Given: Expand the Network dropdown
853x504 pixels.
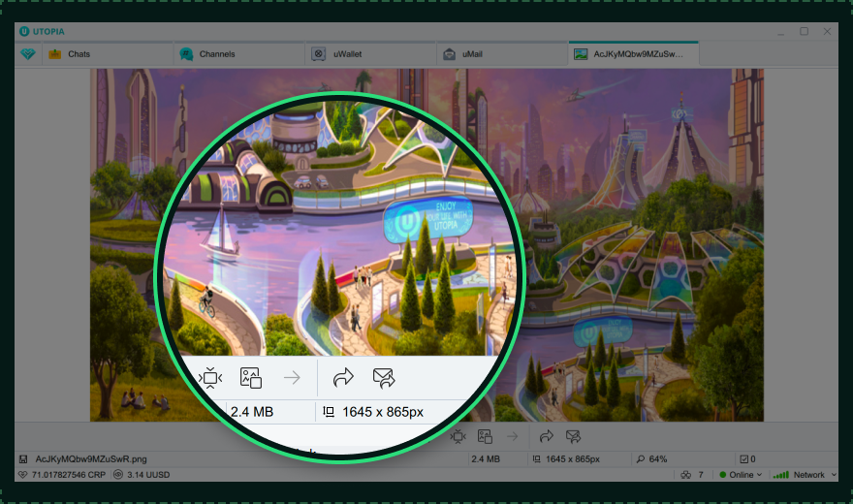Looking at the screenshot, I should [806, 475].
